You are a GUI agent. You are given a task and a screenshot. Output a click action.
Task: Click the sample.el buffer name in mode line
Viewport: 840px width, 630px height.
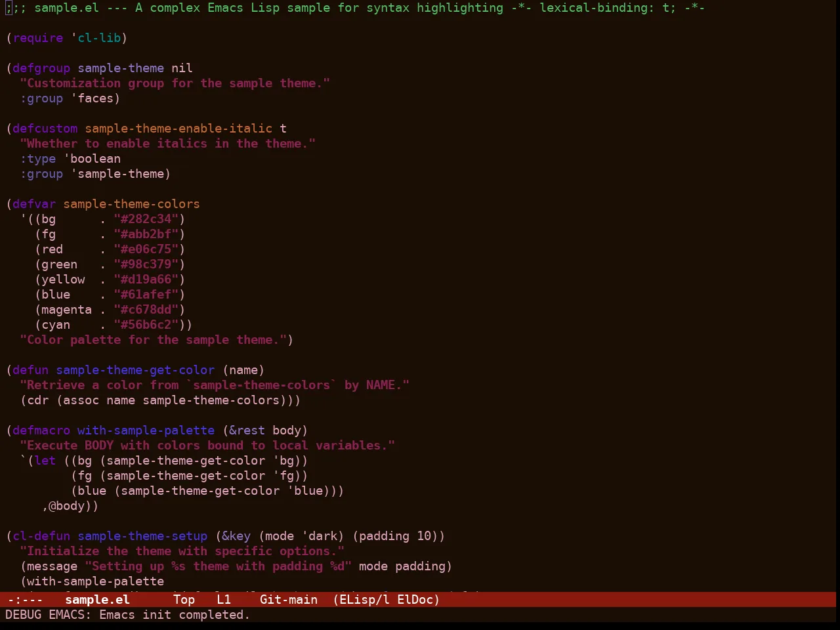tap(97, 600)
